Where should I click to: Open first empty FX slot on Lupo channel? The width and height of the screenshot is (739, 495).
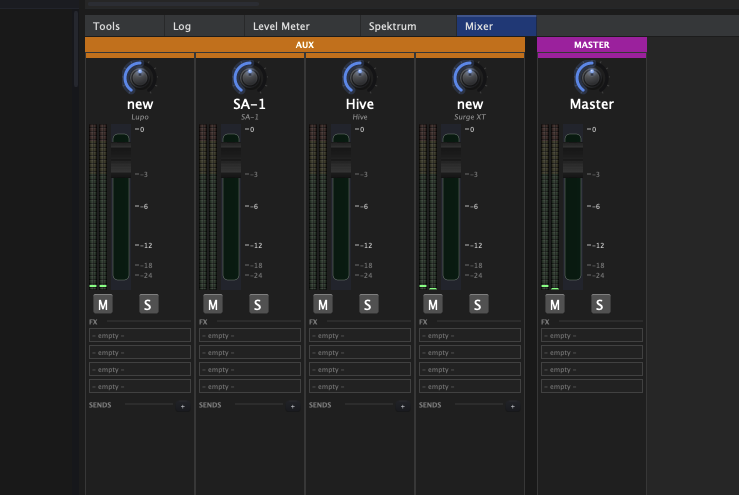point(140,335)
